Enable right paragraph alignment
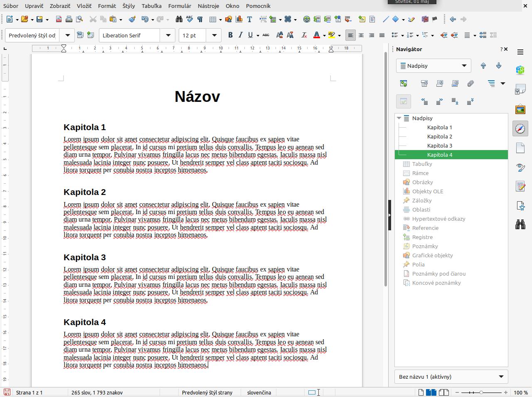 point(372,35)
